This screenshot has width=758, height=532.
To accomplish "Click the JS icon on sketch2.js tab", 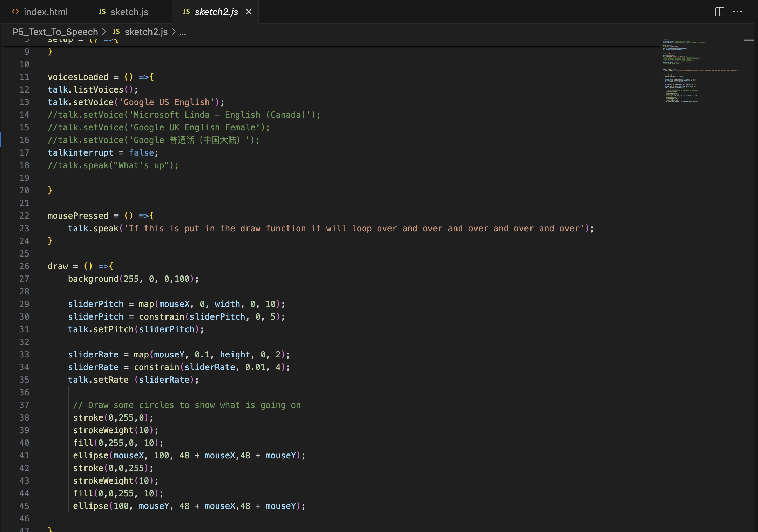I will pos(186,12).
